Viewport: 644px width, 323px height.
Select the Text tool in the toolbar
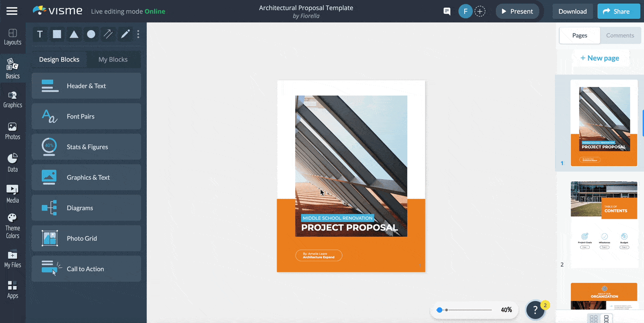click(x=40, y=34)
